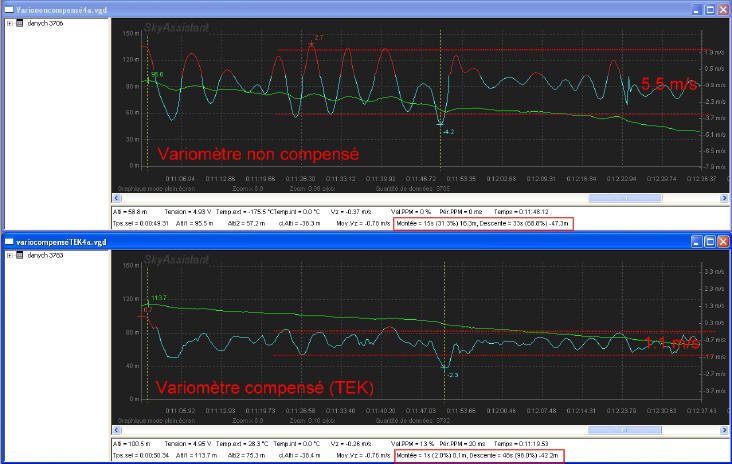732x464 pixels.
Task: Click 'Moy.Vz = -0.76 m/s' status value
Action: [x=363, y=456]
